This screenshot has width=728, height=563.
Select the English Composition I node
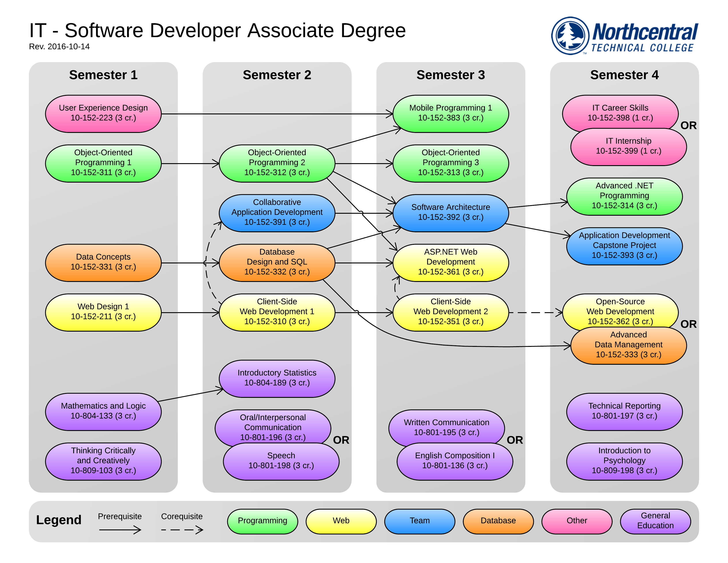click(455, 462)
